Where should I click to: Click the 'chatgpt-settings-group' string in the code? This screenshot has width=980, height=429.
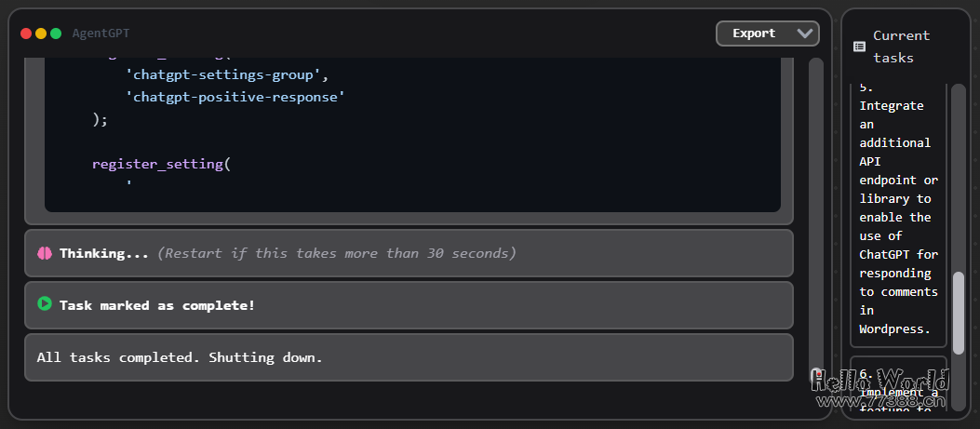[x=222, y=75]
